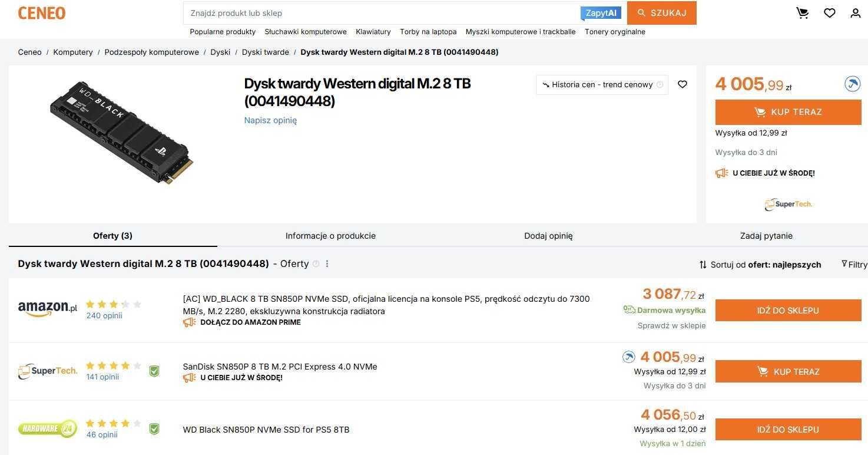Select the Zadaj pytanie tab

point(766,236)
